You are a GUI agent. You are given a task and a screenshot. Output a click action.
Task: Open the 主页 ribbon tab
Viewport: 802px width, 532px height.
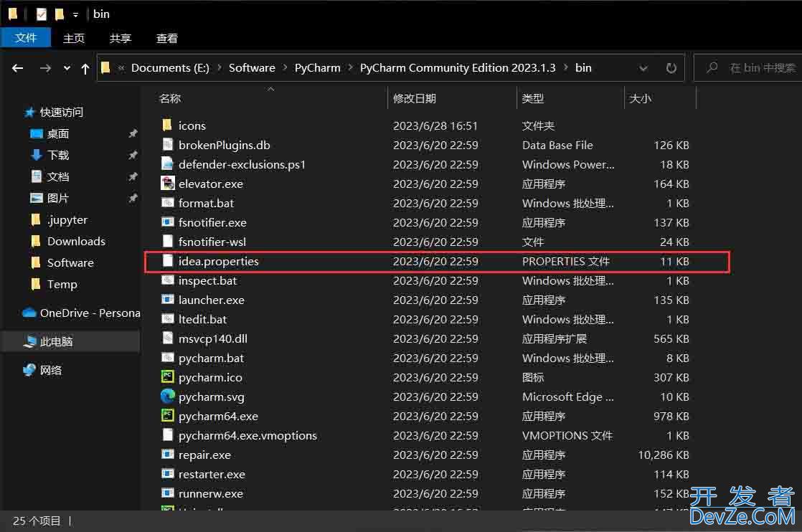point(74,38)
